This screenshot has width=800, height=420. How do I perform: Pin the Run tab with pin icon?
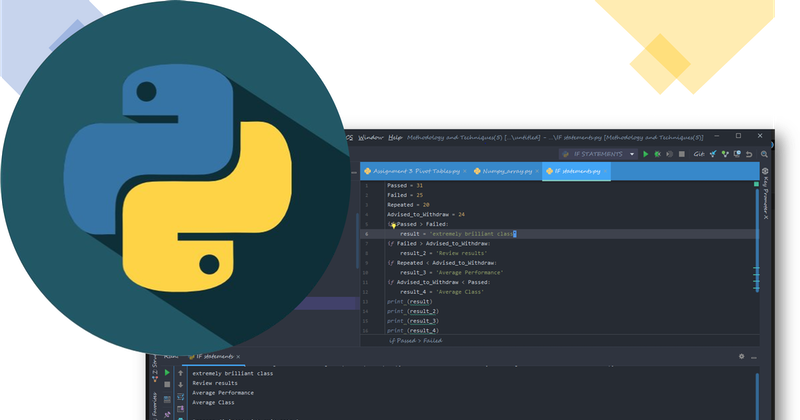[x=167, y=415]
